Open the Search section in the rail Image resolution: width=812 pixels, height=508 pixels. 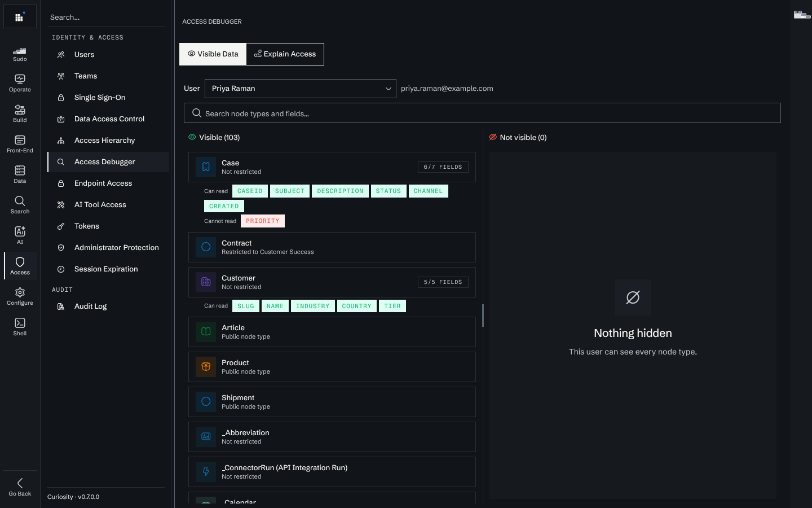(x=20, y=205)
